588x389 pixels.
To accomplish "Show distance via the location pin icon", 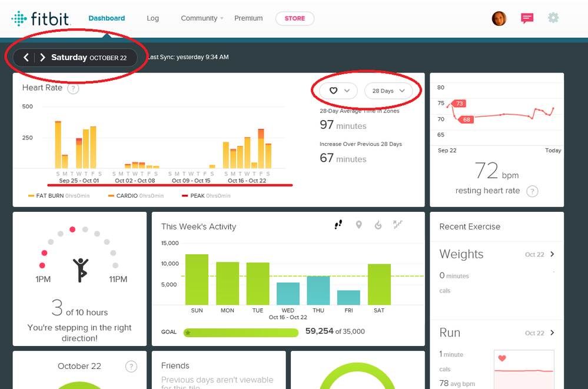I will pyautogui.click(x=359, y=225).
